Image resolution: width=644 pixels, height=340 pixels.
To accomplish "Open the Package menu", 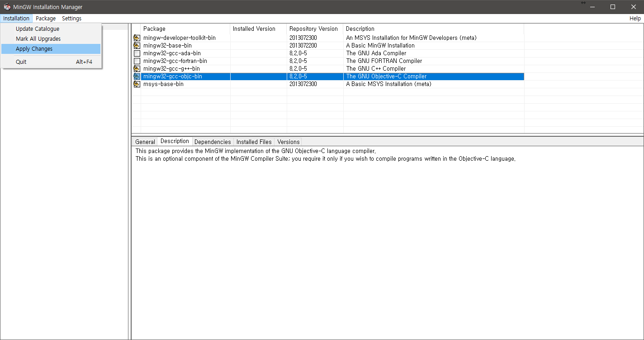I will click(x=46, y=19).
